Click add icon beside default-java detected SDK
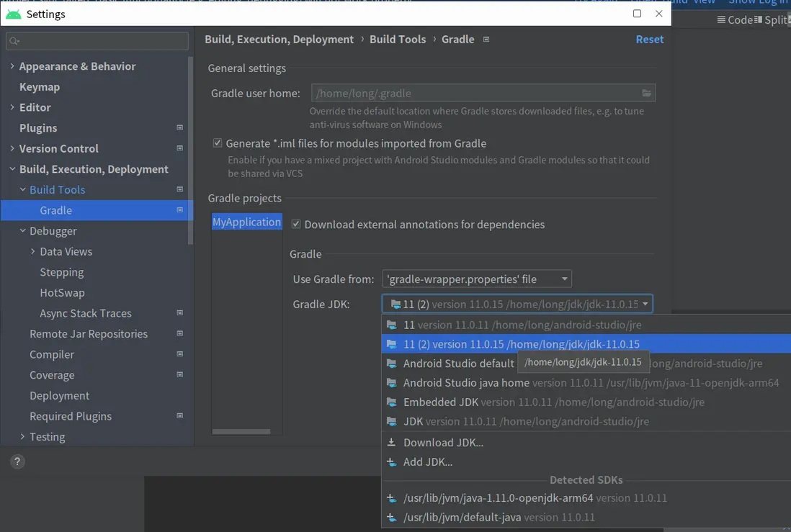This screenshot has width=791, height=532. click(x=391, y=518)
